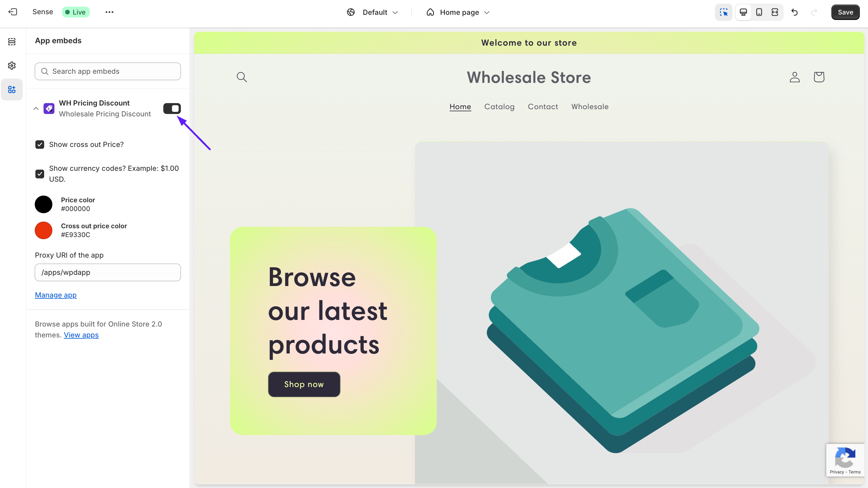This screenshot has height=488, width=868.
Task: Open the Wholesale navigation link in preview
Action: point(590,107)
